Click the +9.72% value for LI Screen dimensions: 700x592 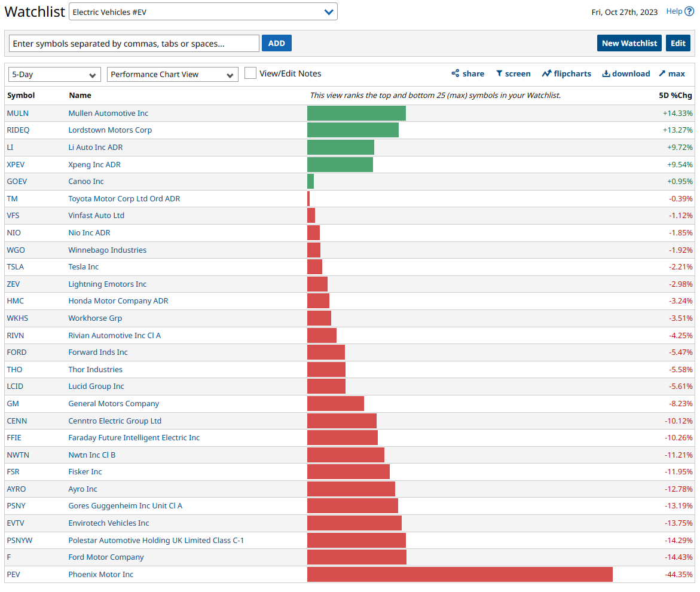pyautogui.click(x=680, y=147)
